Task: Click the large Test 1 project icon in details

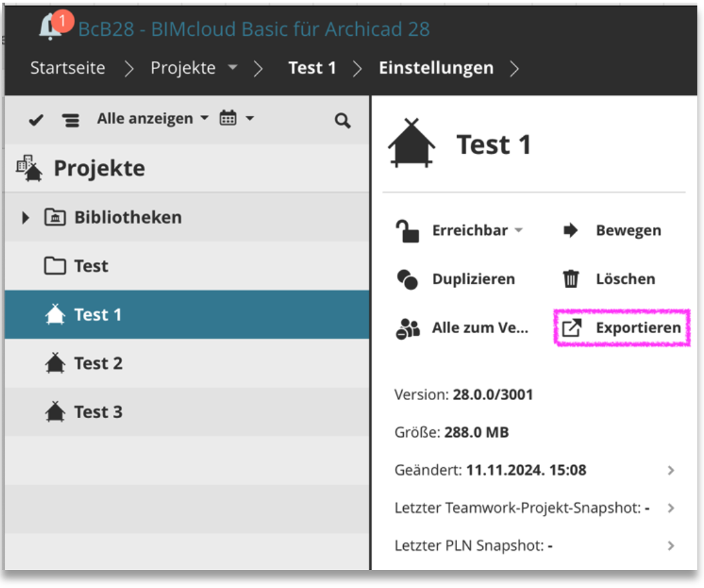Action: coord(411,143)
